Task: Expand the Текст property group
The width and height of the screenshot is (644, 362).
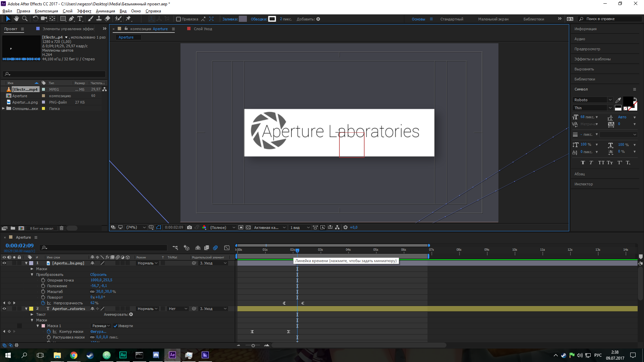Action: tap(32, 314)
